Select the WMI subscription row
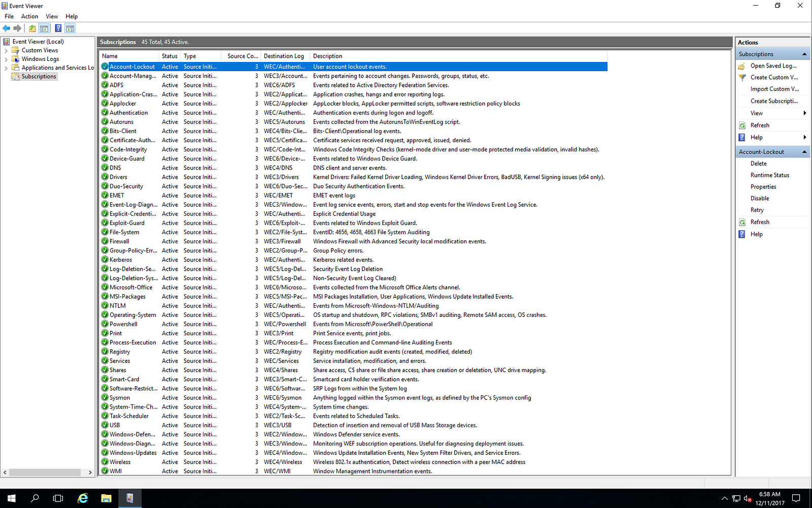The height and width of the screenshot is (508, 812). coord(353,471)
